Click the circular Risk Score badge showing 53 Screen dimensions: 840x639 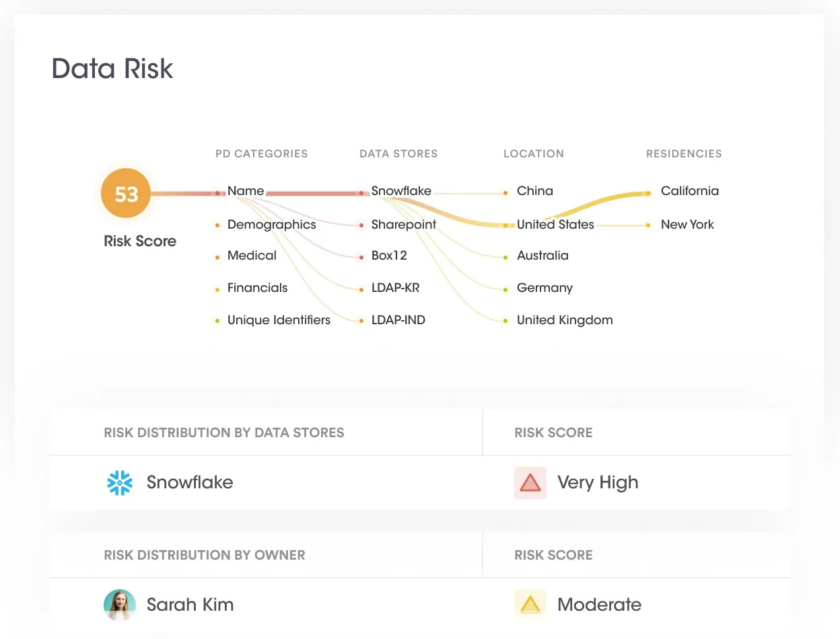[125, 193]
